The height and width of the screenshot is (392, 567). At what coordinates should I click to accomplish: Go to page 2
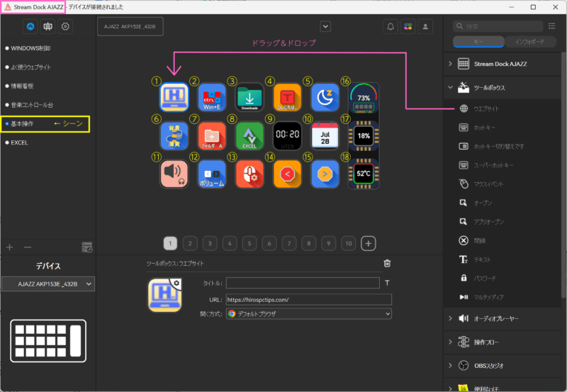(190, 243)
